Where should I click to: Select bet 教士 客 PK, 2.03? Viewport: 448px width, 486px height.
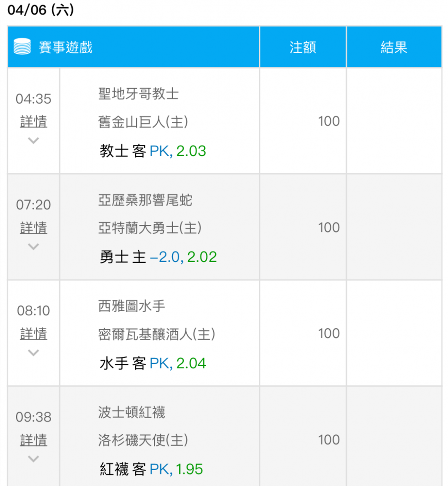point(153,151)
